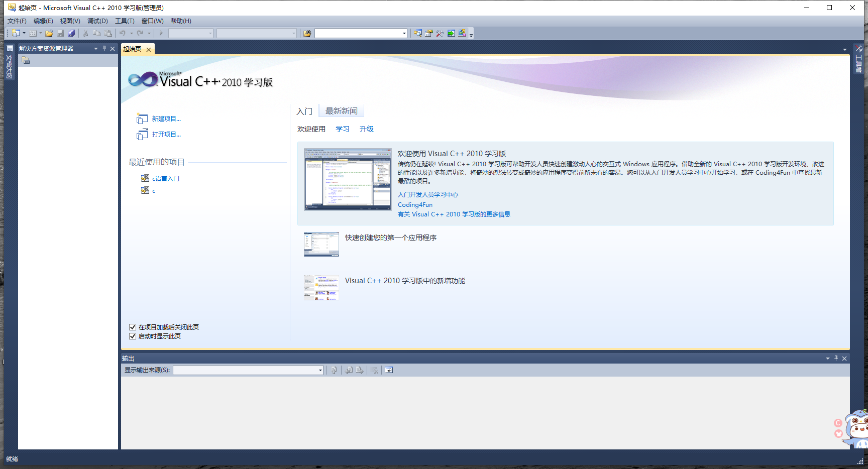Open the 窗口(W) menu
The width and height of the screenshot is (868, 469).
pos(153,21)
